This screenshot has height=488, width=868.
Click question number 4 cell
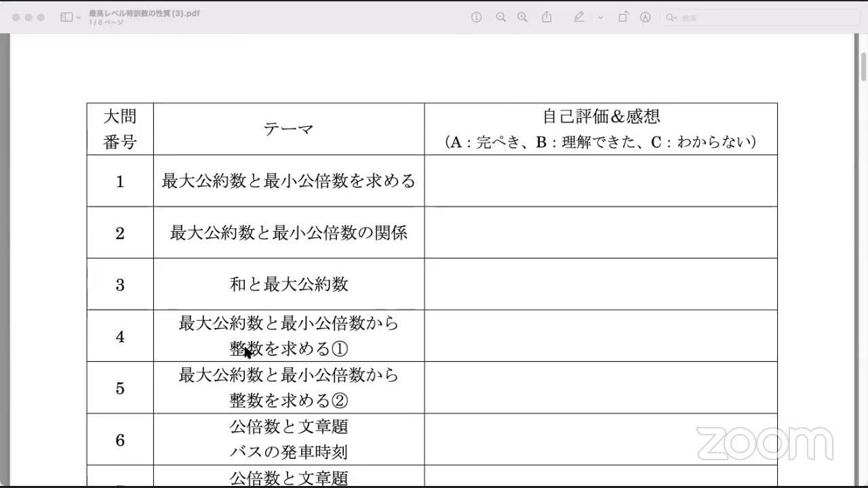(120, 335)
